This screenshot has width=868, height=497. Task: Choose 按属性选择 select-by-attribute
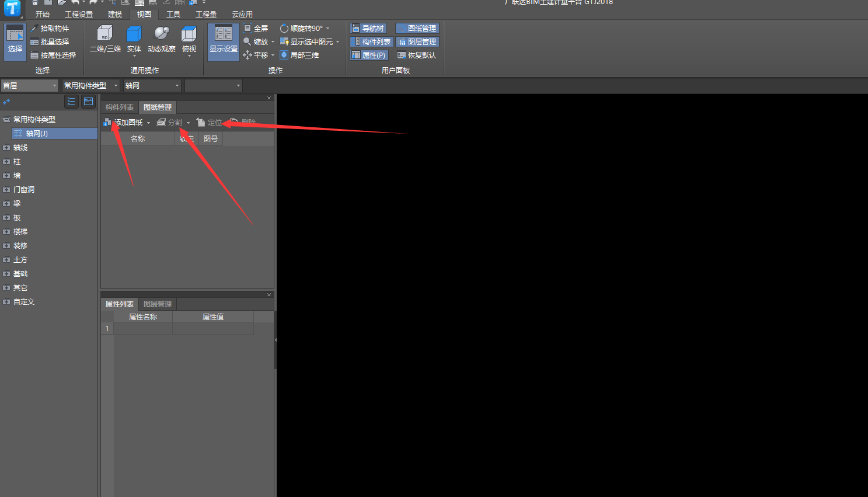tap(54, 55)
